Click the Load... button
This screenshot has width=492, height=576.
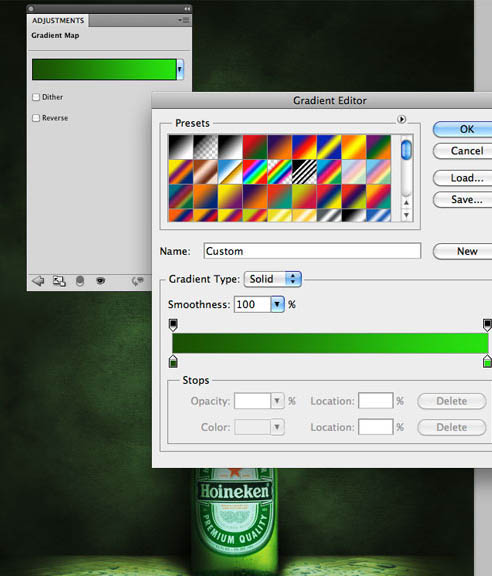point(466,178)
